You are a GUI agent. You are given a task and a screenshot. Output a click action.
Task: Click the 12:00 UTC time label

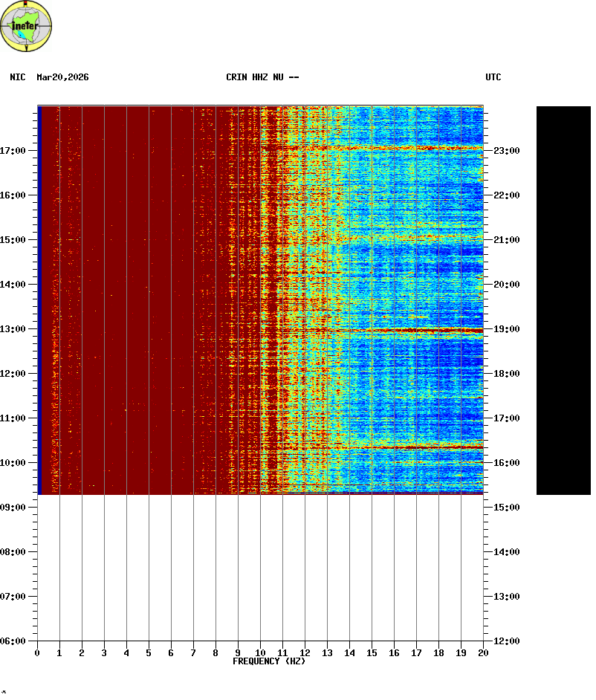point(506,641)
